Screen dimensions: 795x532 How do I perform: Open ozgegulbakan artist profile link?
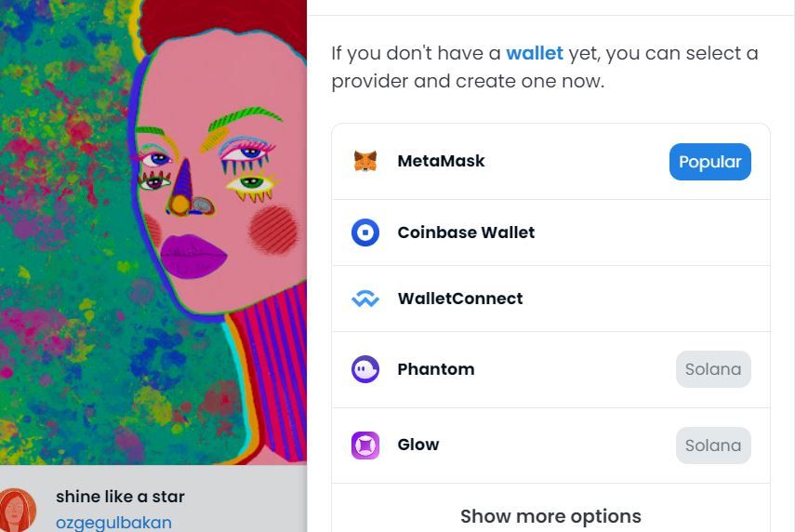tap(113, 523)
